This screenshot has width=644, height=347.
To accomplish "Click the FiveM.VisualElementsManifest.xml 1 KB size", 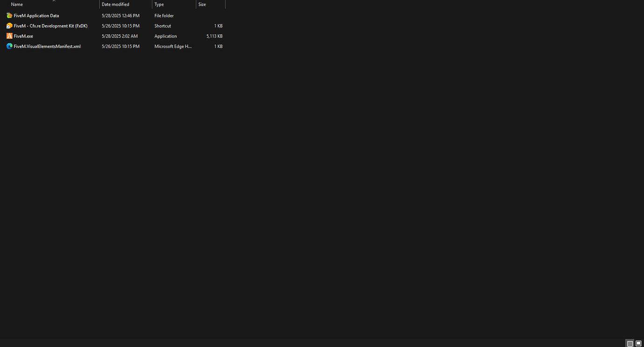I will (x=218, y=47).
